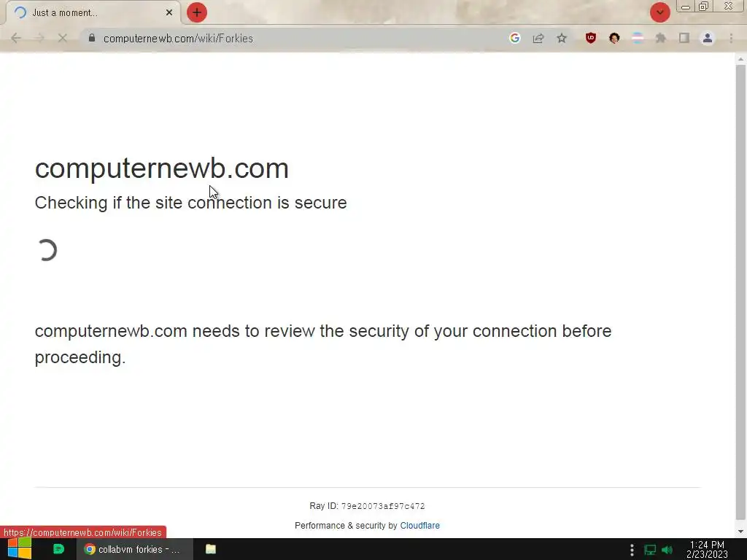
Task: Open the Chrome profile menu
Action: coord(708,38)
